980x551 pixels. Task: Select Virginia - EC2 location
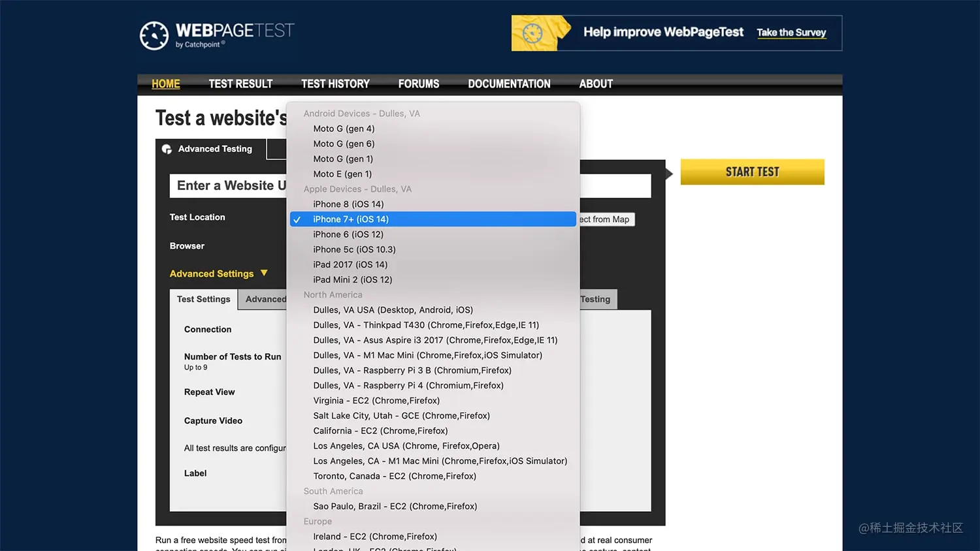[x=433, y=400]
